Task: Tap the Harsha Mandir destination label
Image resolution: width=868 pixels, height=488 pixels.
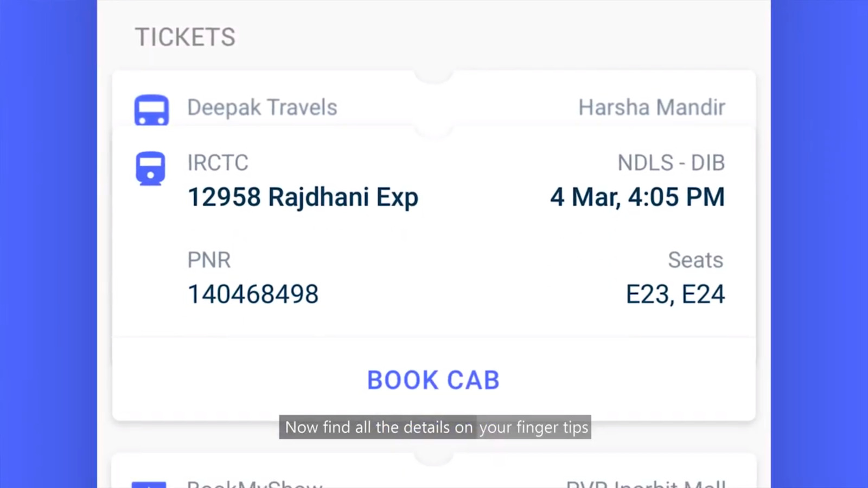Action: [652, 107]
